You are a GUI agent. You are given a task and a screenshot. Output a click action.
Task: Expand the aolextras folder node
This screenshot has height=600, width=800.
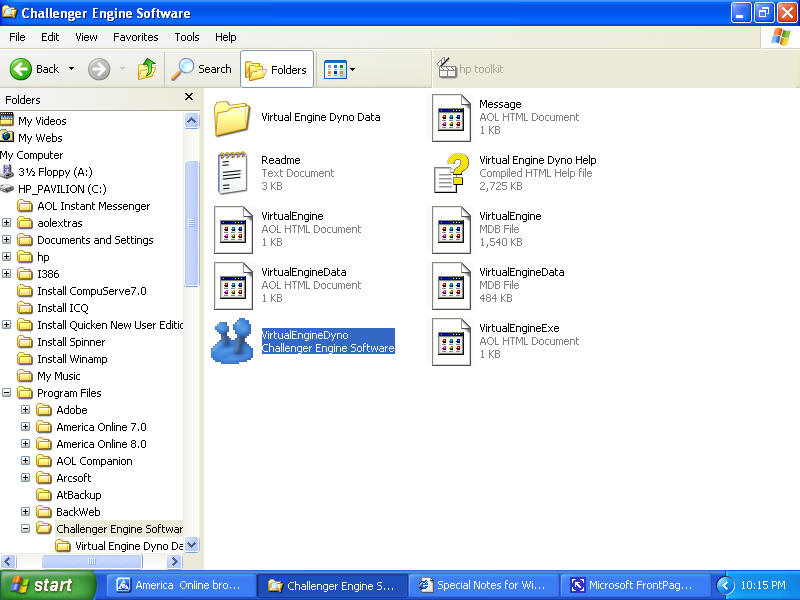7,223
